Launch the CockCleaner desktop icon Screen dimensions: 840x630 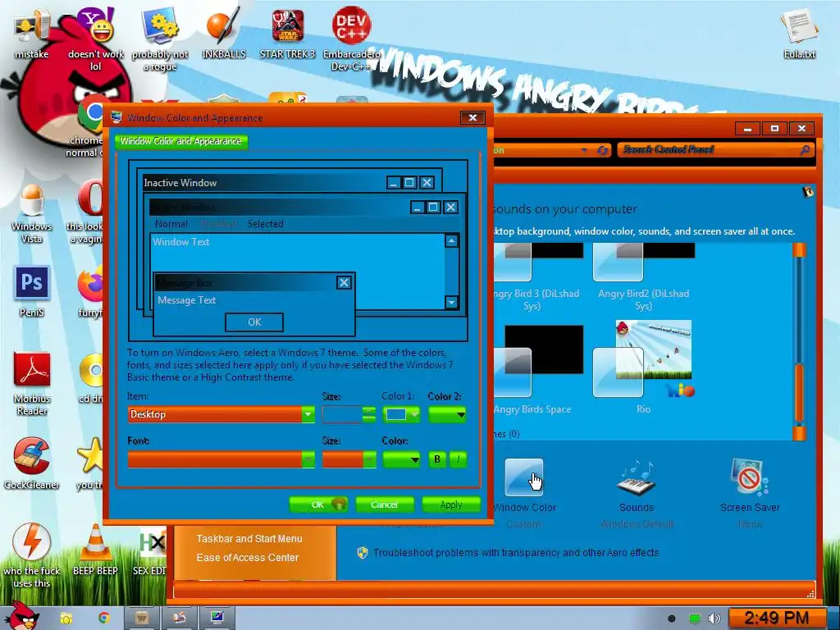[32, 463]
